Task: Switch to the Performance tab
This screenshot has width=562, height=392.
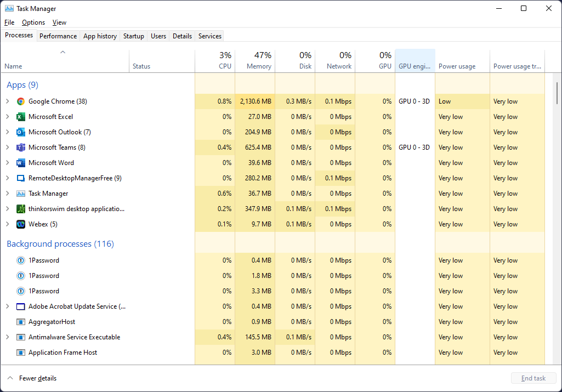Action: (58, 36)
